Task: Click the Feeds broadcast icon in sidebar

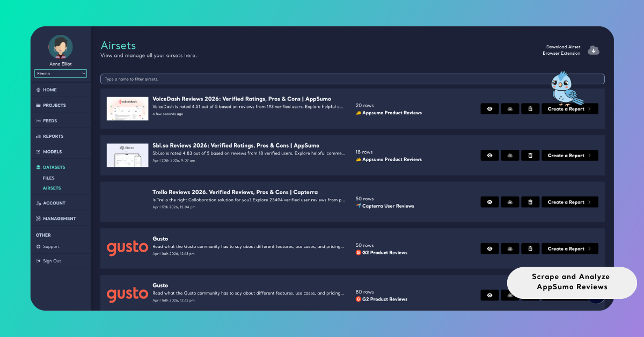Action: pos(38,121)
